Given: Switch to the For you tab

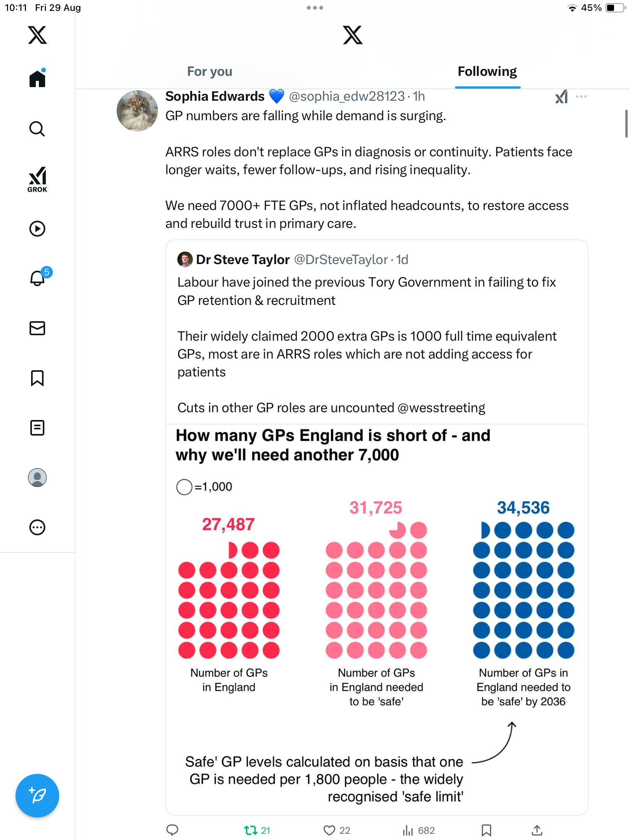Looking at the screenshot, I should [x=210, y=72].
